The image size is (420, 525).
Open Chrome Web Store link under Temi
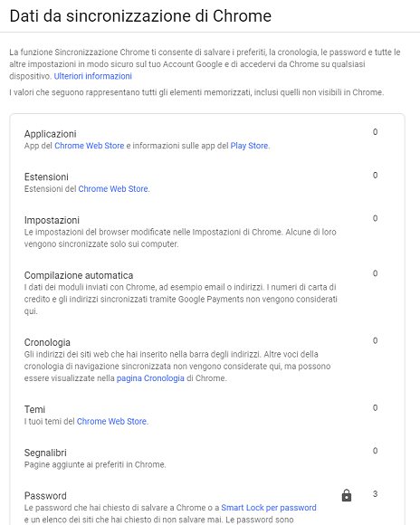point(112,421)
